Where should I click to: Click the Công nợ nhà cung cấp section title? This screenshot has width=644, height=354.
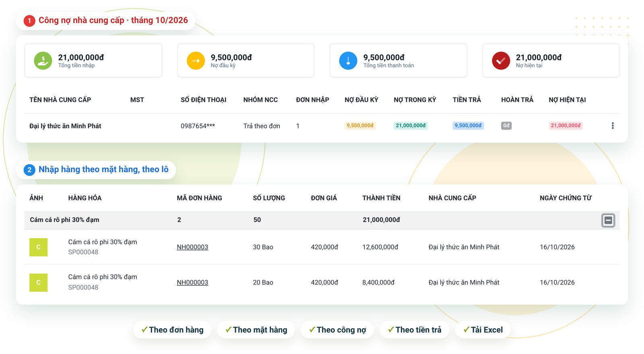click(113, 20)
